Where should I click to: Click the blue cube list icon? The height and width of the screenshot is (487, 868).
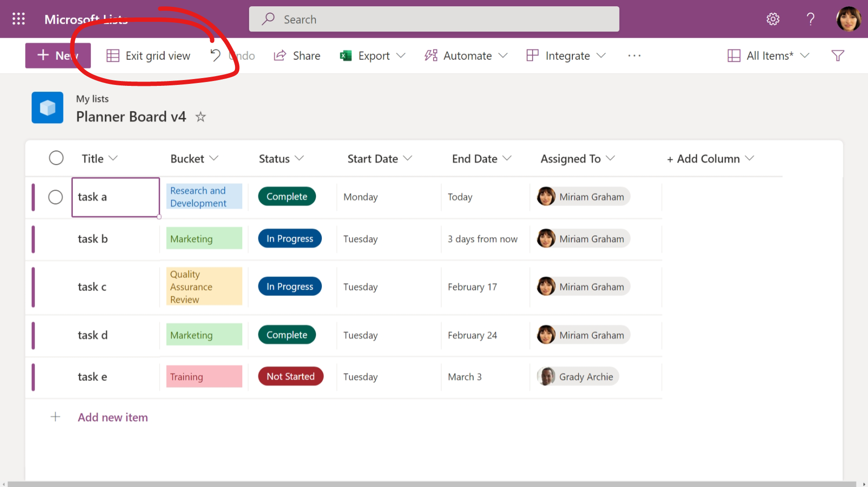click(x=48, y=107)
